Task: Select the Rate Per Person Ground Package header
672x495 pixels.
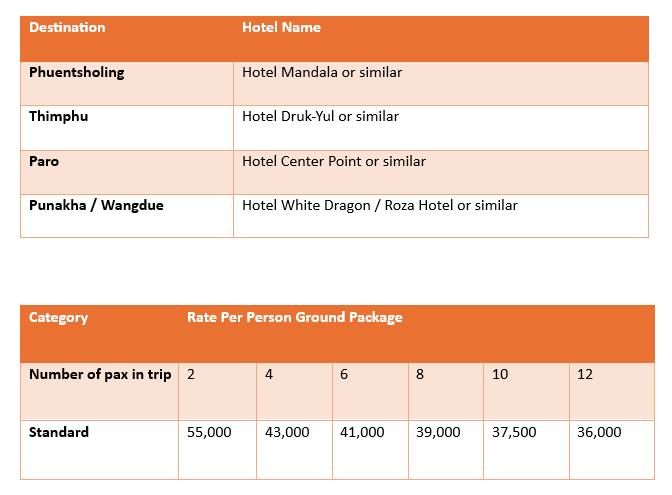Action: pyautogui.click(x=295, y=318)
